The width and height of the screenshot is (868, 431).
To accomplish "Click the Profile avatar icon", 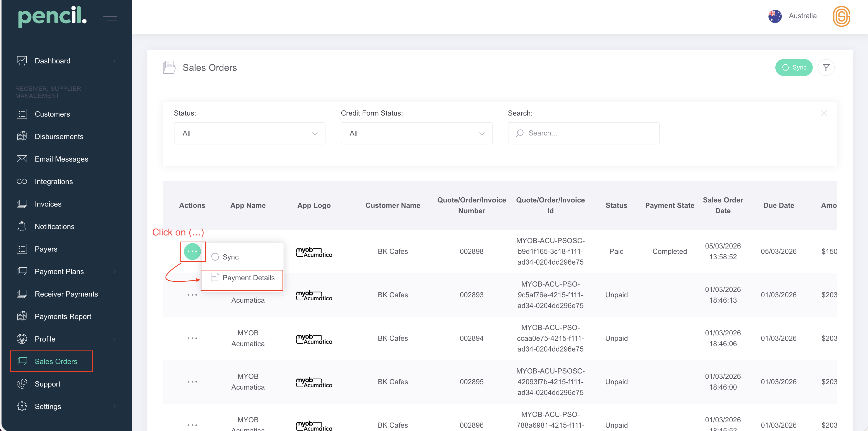I will click(22, 339).
